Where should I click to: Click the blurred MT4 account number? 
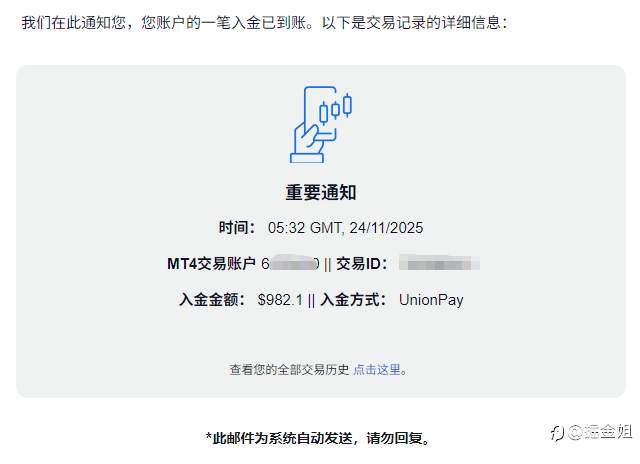click(x=290, y=264)
